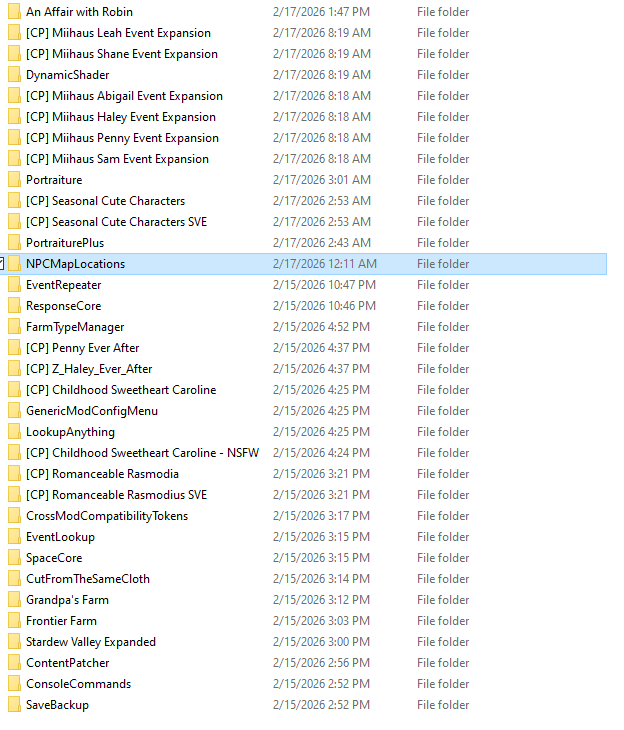Click File folder type in the SpaceCore row
This screenshot has width=624, height=730.
[443, 558]
